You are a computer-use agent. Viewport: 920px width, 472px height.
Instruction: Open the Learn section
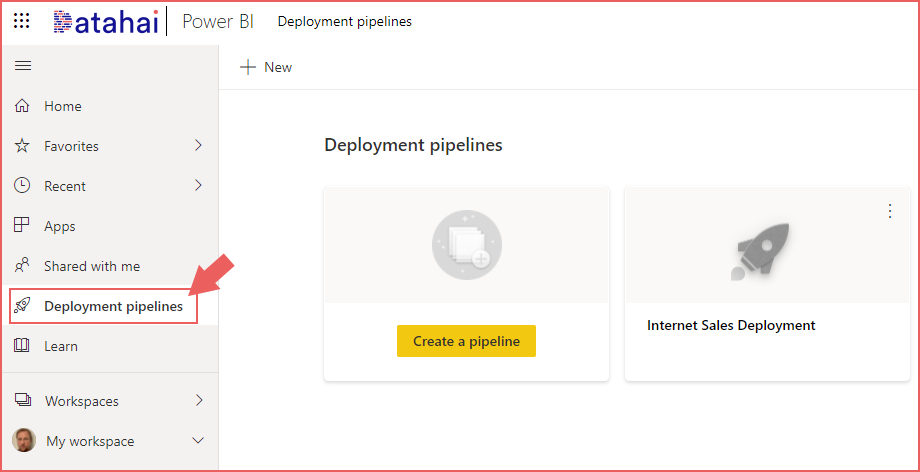click(61, 346)
